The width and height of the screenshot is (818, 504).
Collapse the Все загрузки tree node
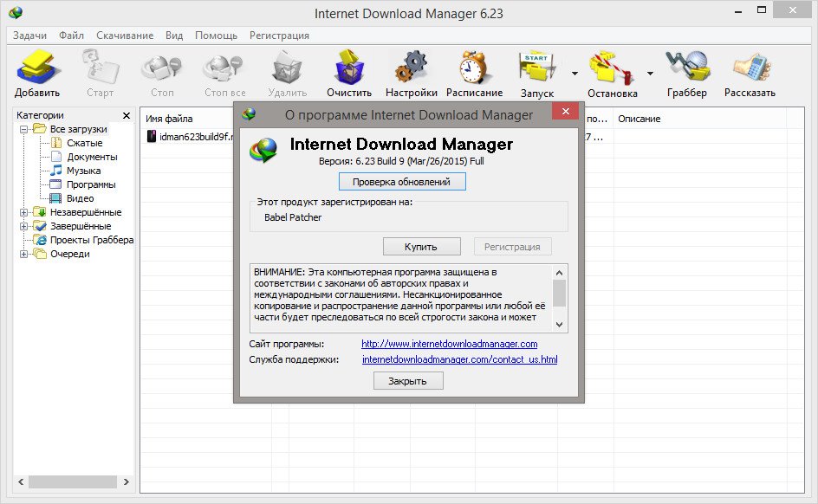24,129
